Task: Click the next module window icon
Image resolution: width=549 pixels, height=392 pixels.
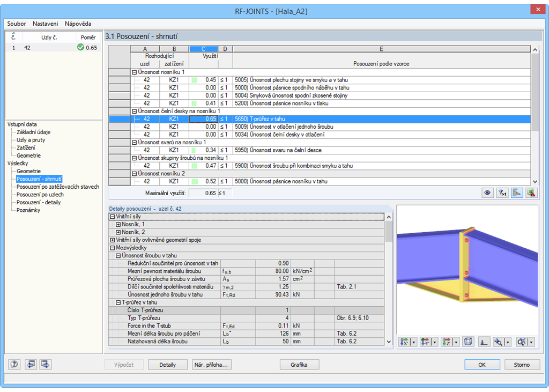Action: tap(45, 364)
